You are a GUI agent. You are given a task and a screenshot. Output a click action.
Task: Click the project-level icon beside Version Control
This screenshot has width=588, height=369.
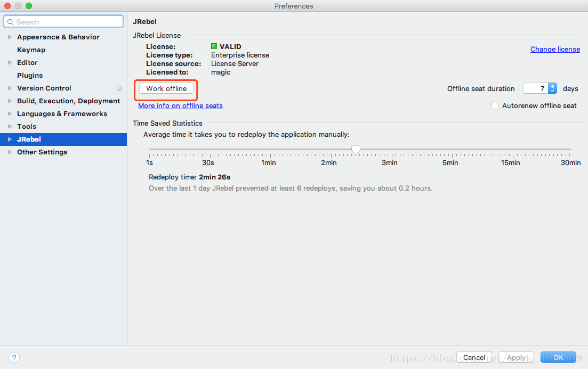[119, 88]
